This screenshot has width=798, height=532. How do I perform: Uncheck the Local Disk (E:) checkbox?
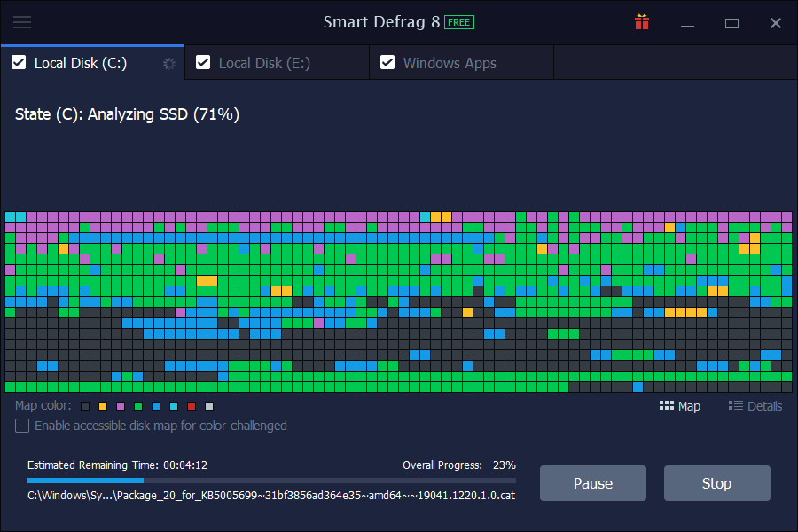203,63
